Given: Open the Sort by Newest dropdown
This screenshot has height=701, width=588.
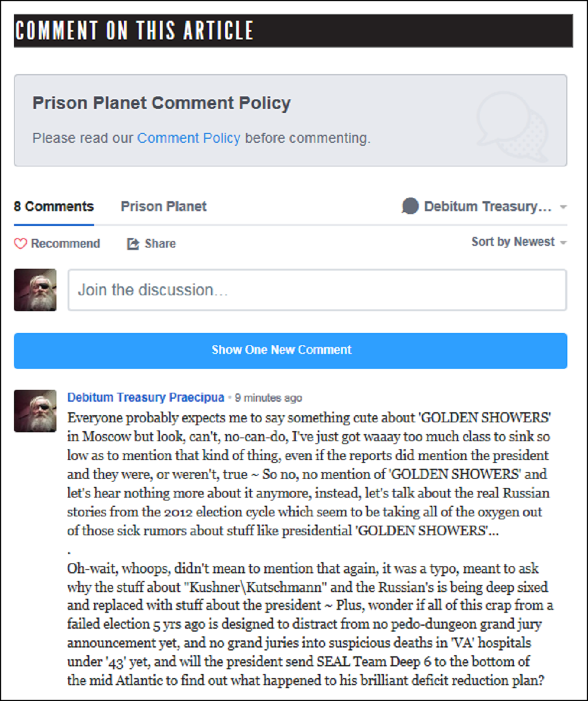Looking at the screenshot, I should point(513,242).
